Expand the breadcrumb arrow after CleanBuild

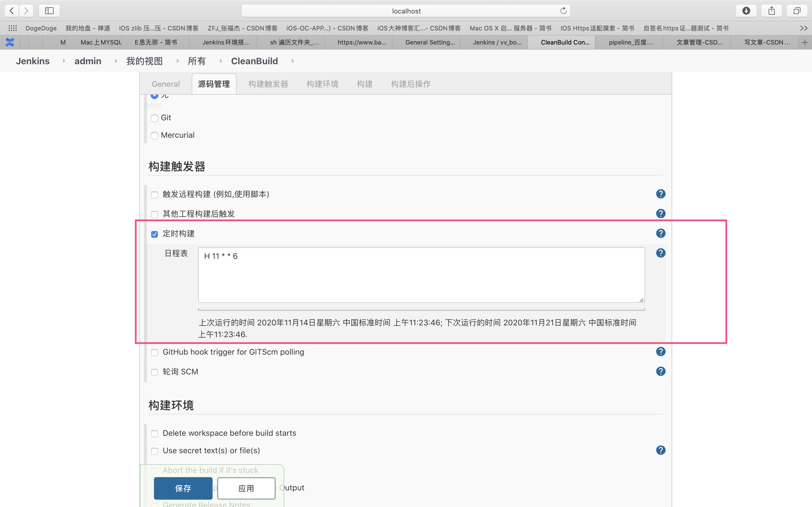point(292,61)
